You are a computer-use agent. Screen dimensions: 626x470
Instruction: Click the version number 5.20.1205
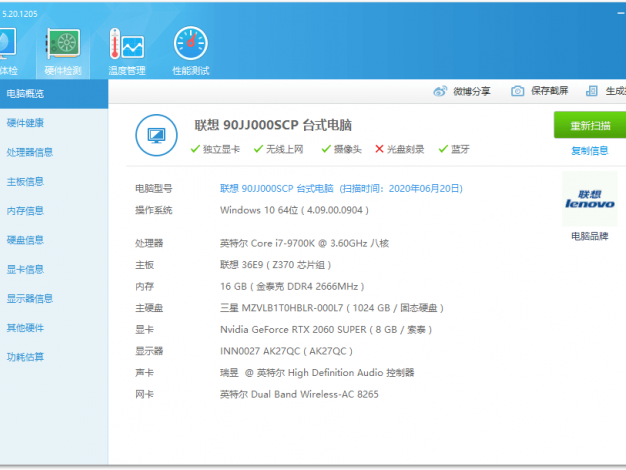click(20, 14)
